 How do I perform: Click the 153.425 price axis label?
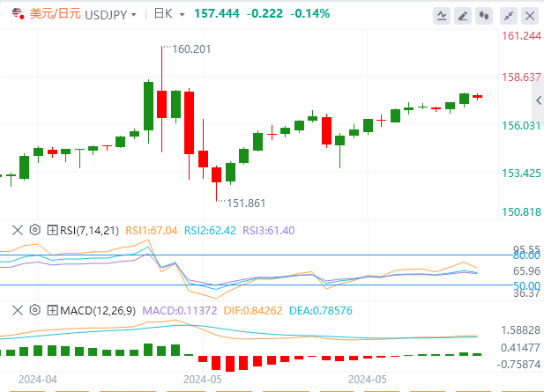(521, 173)
